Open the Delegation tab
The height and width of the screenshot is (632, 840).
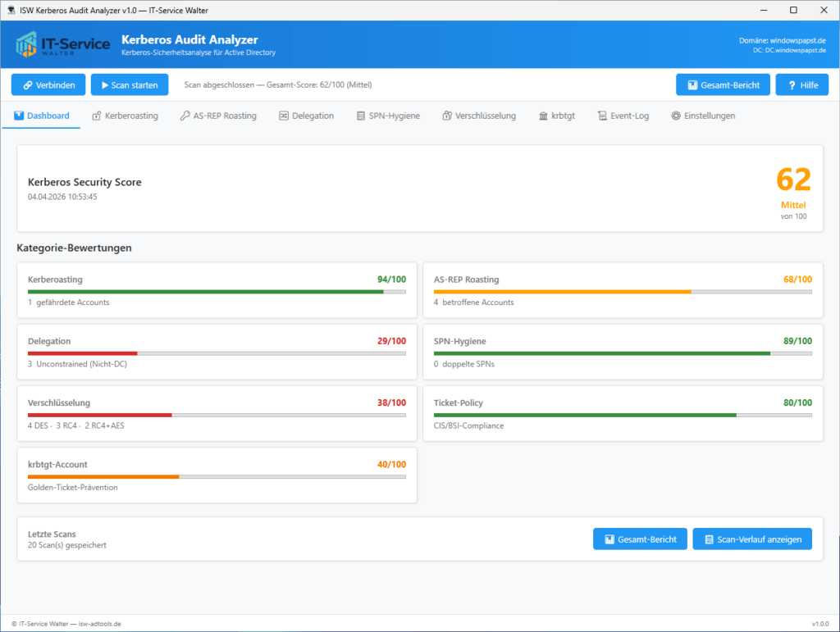pyautogui.click(x=307, y=116)
